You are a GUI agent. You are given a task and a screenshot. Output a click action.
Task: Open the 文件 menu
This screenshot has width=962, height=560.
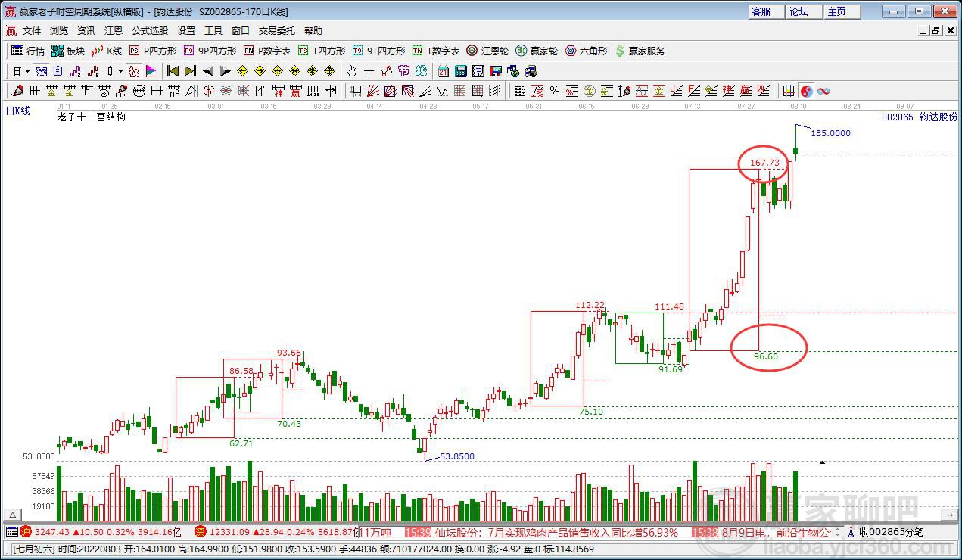pos(31,30)
